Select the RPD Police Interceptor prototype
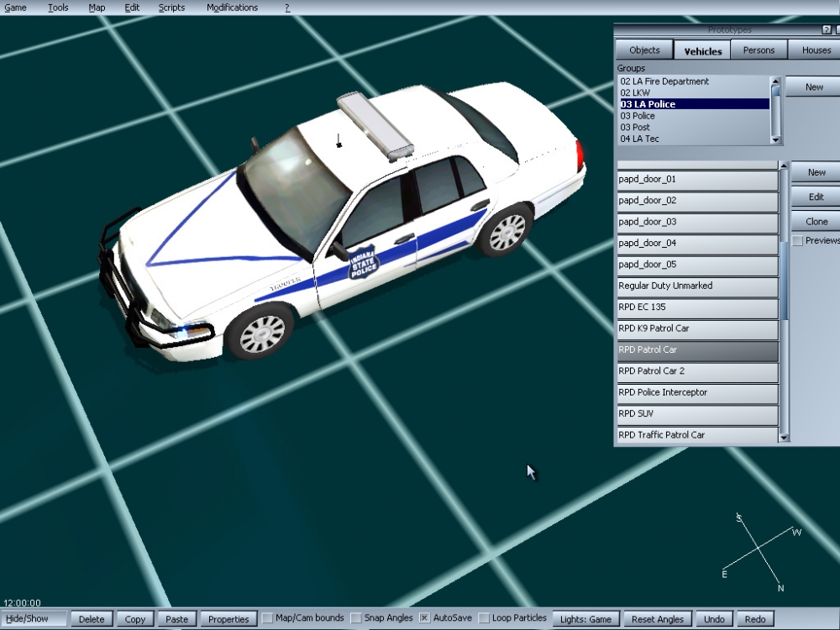 [697, 392]
